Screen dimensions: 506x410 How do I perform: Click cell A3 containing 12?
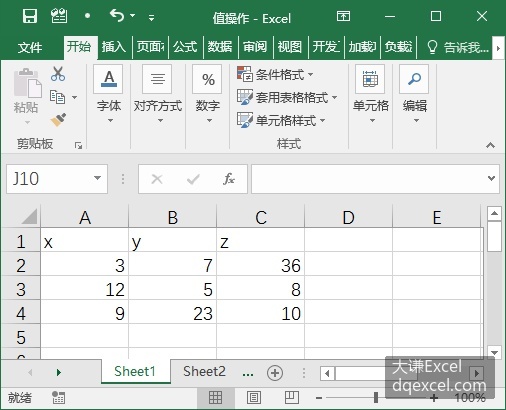(85, 289)
